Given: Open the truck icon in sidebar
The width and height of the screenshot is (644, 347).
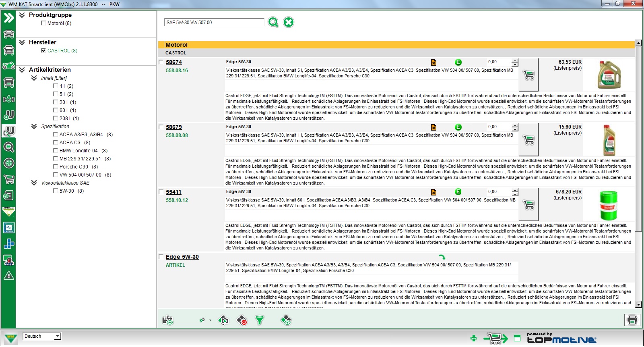Looking at the screenshot, I should (9, 82).
